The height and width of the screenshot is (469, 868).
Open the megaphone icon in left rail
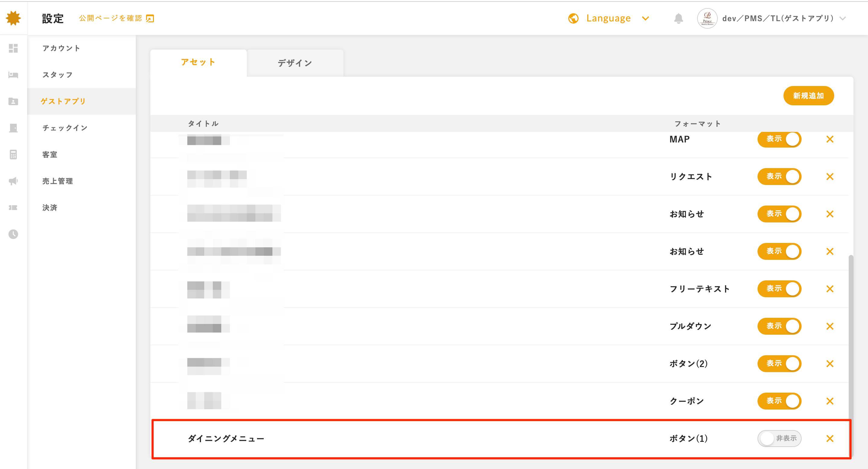14,181
